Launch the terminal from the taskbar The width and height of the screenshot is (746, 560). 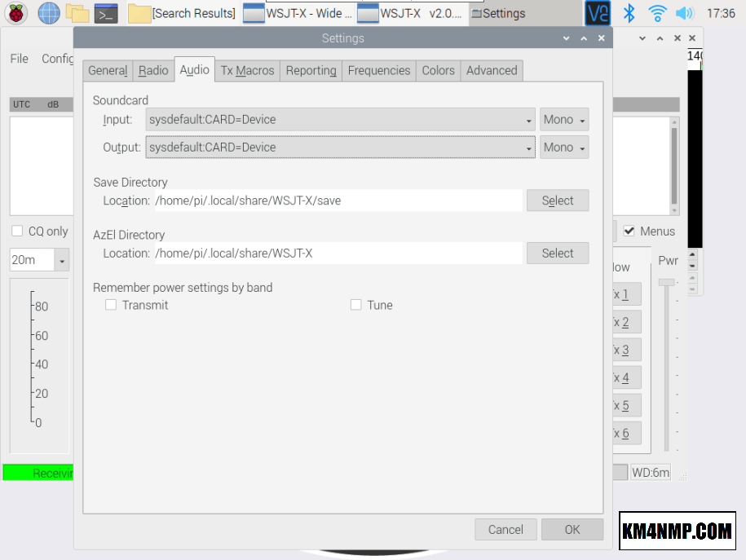[x=106, y=13]
